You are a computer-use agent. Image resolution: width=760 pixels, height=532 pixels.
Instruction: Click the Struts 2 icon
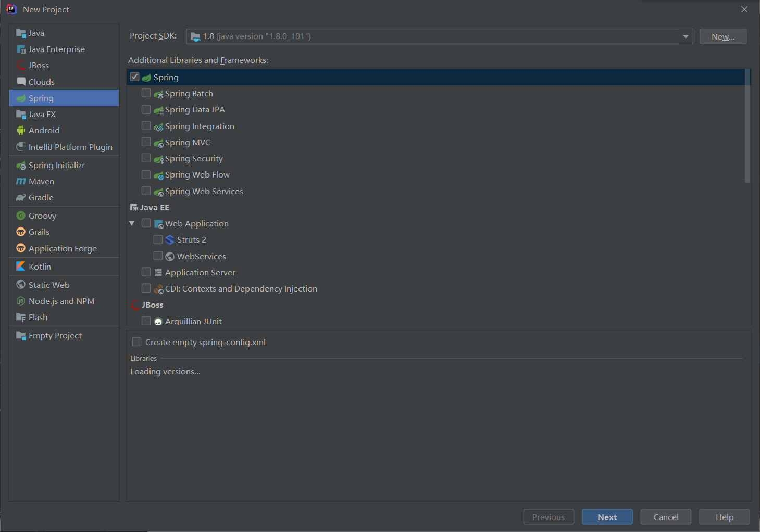pos(170,240)
